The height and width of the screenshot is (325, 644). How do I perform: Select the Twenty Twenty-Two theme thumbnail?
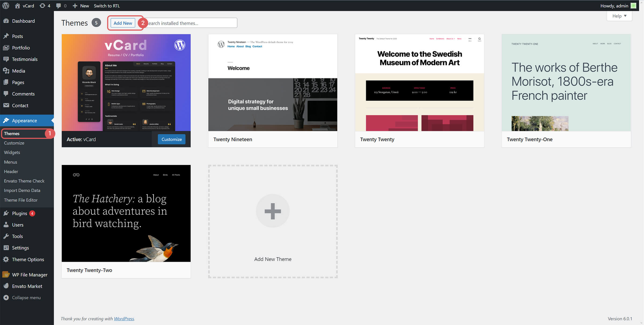coord(126,213)
